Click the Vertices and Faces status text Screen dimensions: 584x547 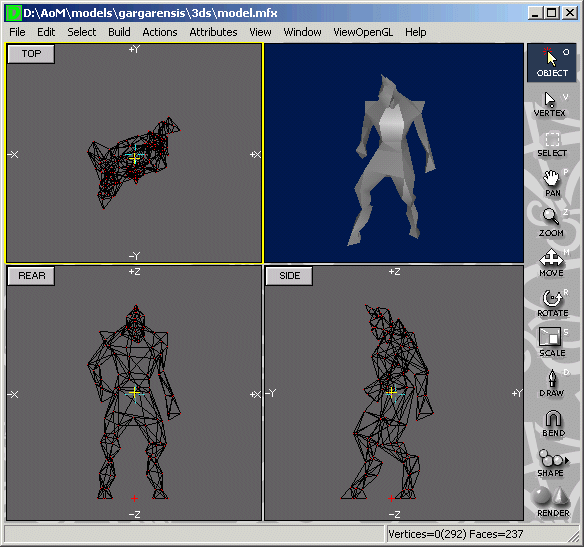click(x=456, y=534)
